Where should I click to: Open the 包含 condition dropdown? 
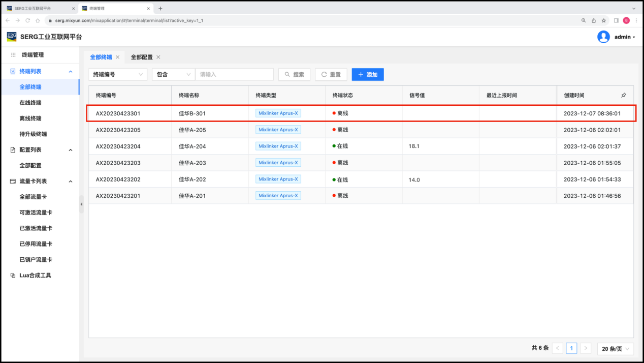(x=173, y=74)
